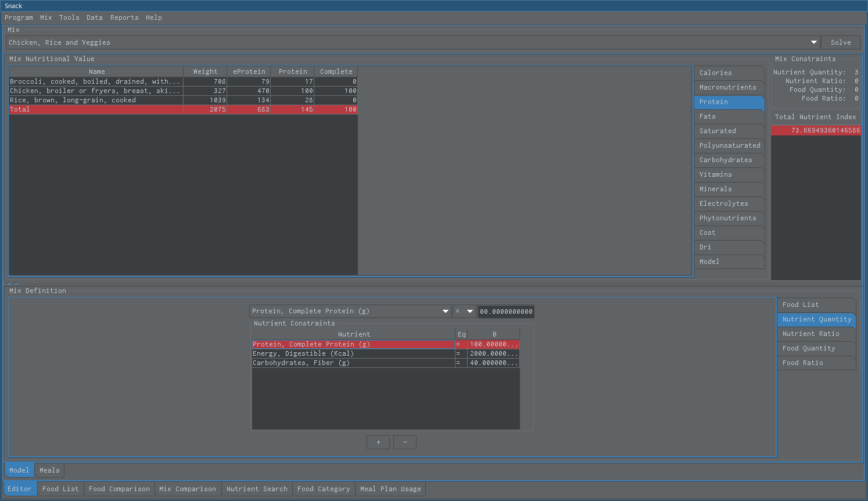
Task: Click the Solve button
Action: pyautogui.click(x=841, y=42)
